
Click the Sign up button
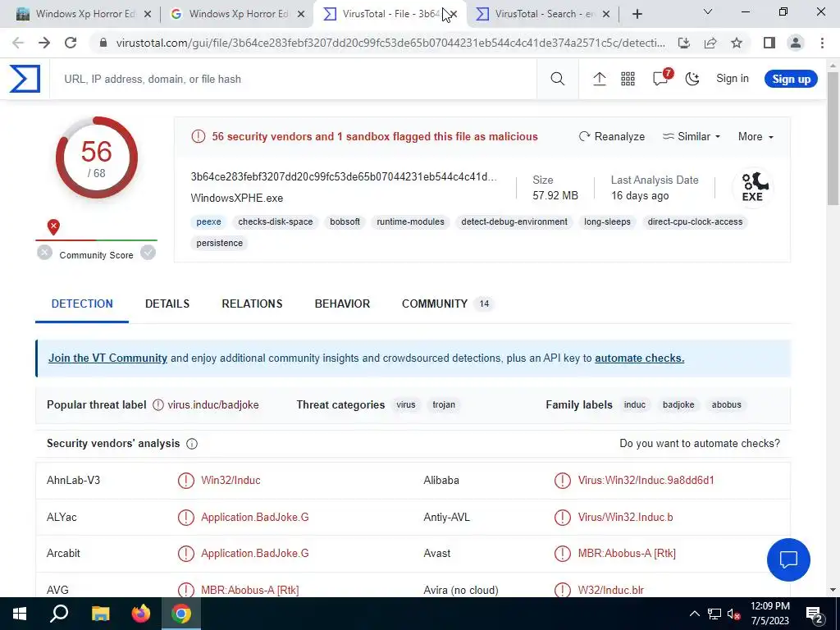(792, 79)
